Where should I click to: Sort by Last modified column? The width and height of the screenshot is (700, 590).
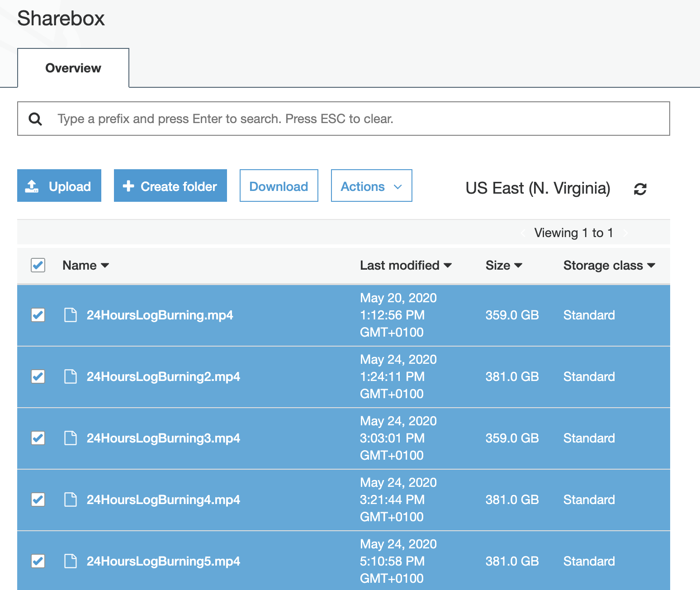pyautogui.click(x=406, y=266)
